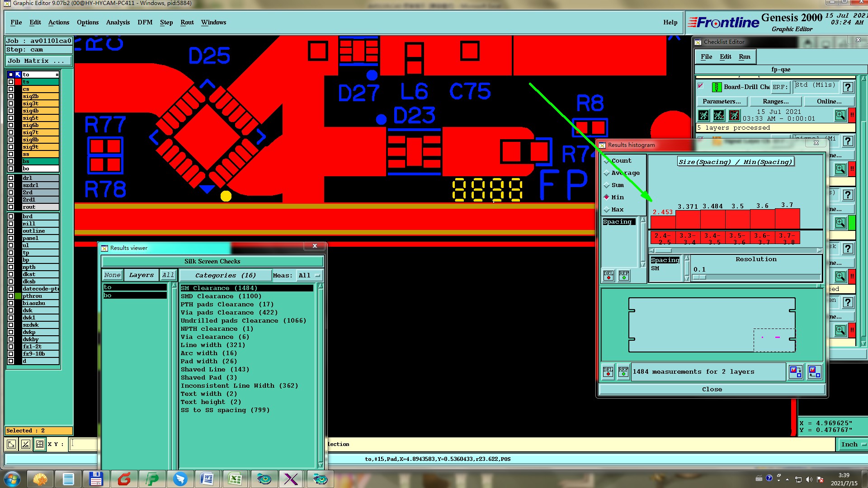Click the Resolution slider handle
The width and height of the screenshot is (868, 488).
pyautogui.click(x=699, y=277)
